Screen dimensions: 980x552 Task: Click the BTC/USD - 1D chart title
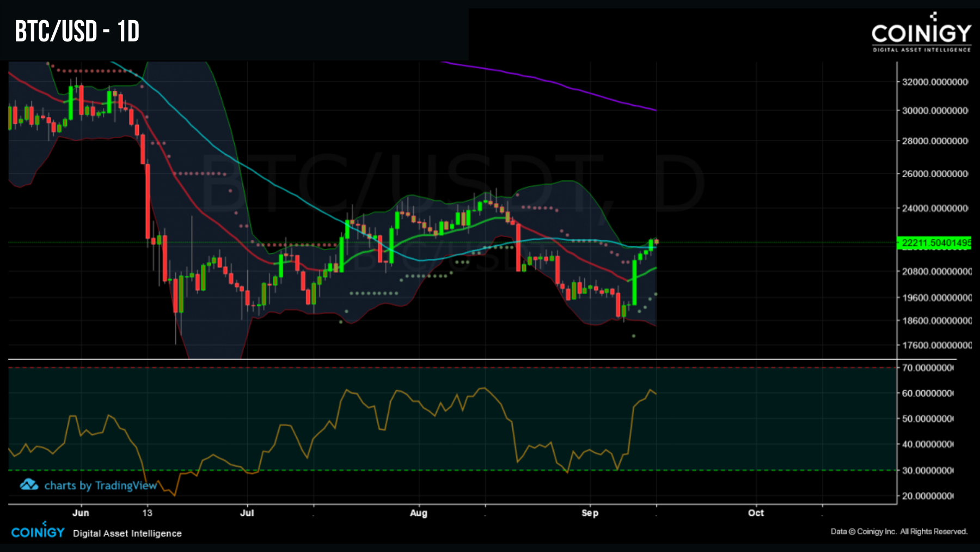(x=76, y=31)
